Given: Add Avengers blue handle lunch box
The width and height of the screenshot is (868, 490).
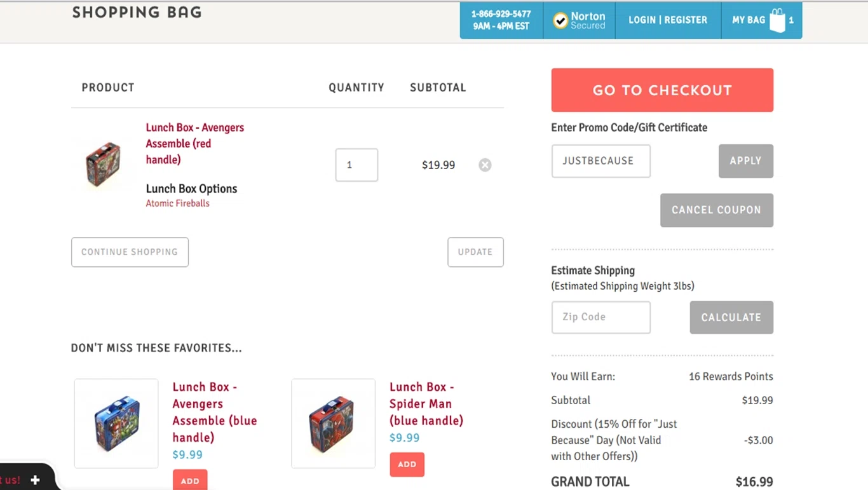Looking at the screenshot, I should 190,480.
